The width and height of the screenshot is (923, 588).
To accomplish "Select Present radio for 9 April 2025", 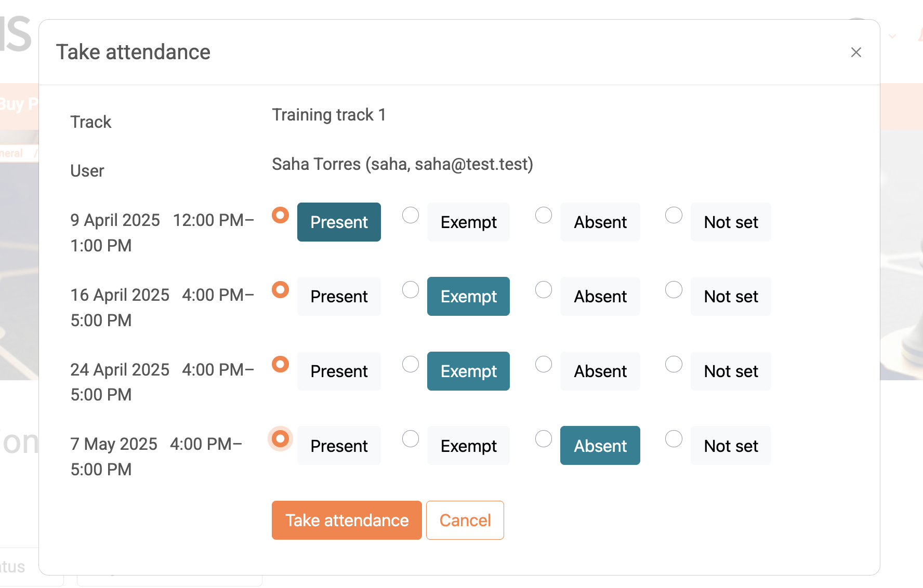I will pyautogui.click(x=280, y=215).
